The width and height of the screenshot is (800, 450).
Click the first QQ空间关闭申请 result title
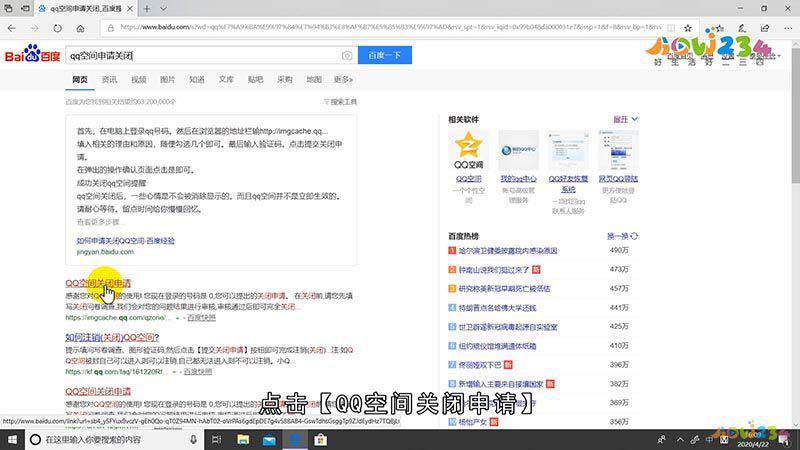(x=98, y=283)
